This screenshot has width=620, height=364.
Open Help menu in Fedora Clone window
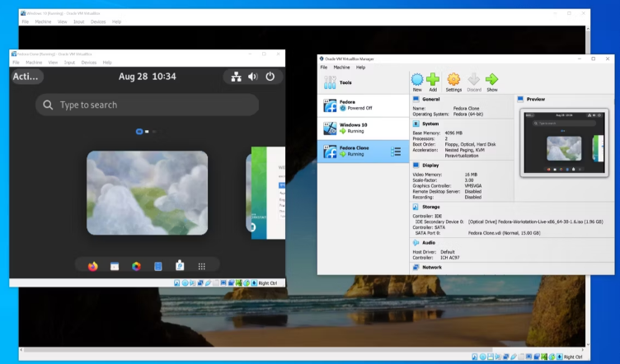pos(107,63)
